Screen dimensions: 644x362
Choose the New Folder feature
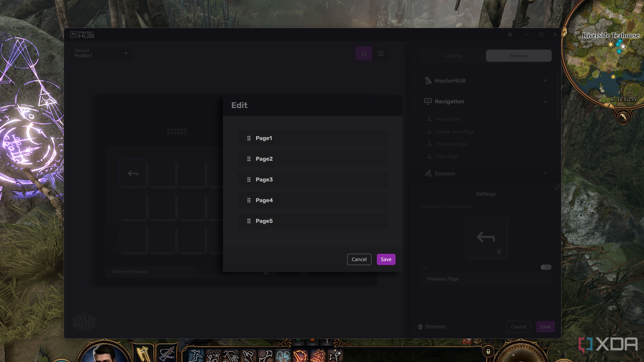(x=448, y=119)
